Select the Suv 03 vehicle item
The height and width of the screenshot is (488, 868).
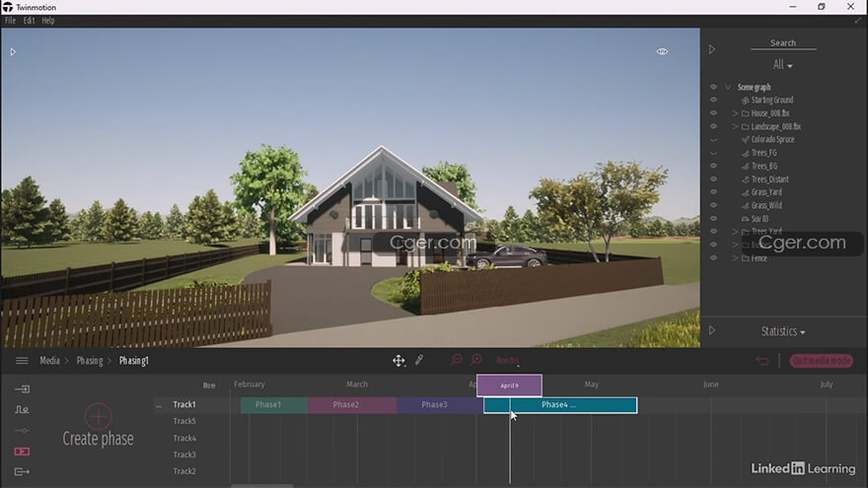click(759, 219)
